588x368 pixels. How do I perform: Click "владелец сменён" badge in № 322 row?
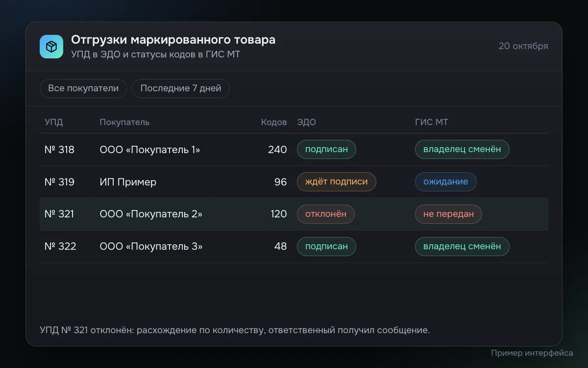pyautogui.click(x=462, y=246)
